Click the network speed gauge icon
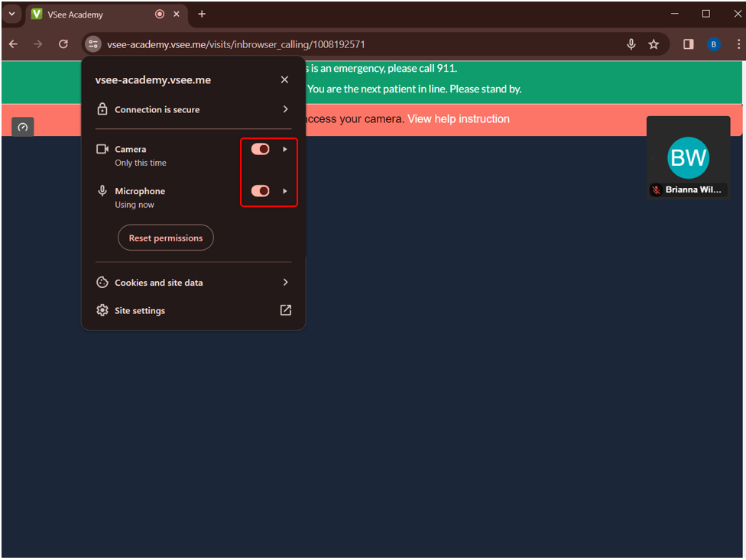 [x=22, y=127]
